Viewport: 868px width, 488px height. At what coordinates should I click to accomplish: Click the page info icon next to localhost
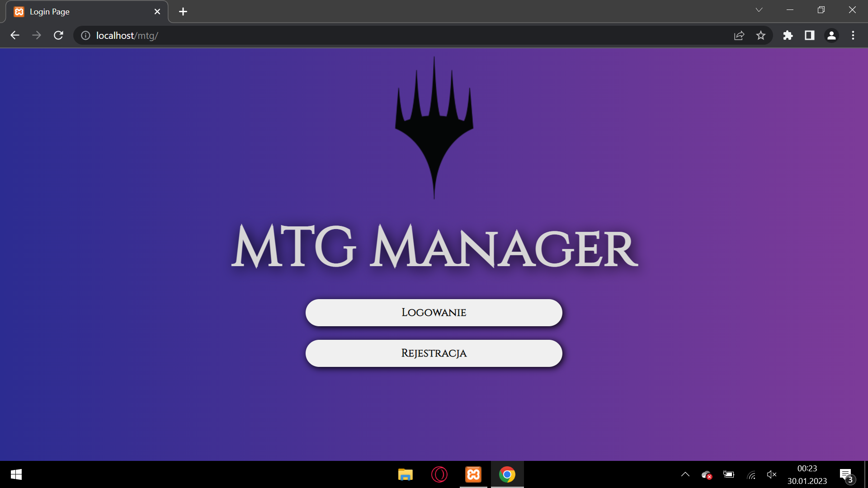(85, 35)
